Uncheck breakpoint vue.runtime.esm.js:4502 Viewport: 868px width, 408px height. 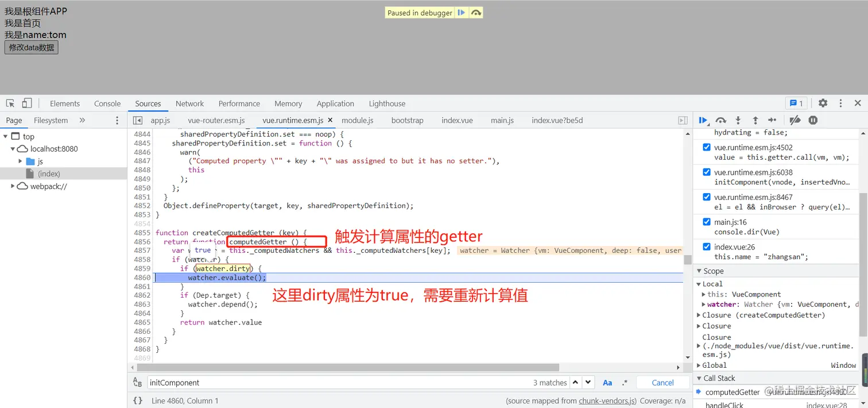(x=707, y=147)
